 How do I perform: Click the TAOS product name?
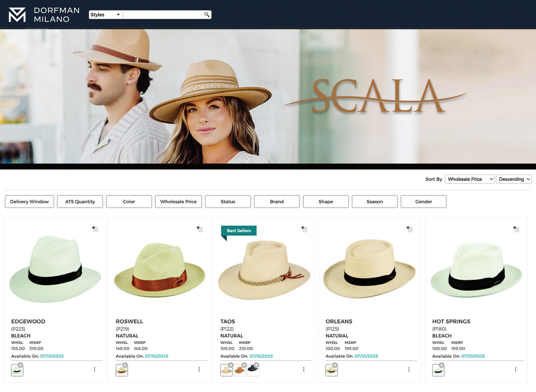pyautogui.click(x=228, y=321)
